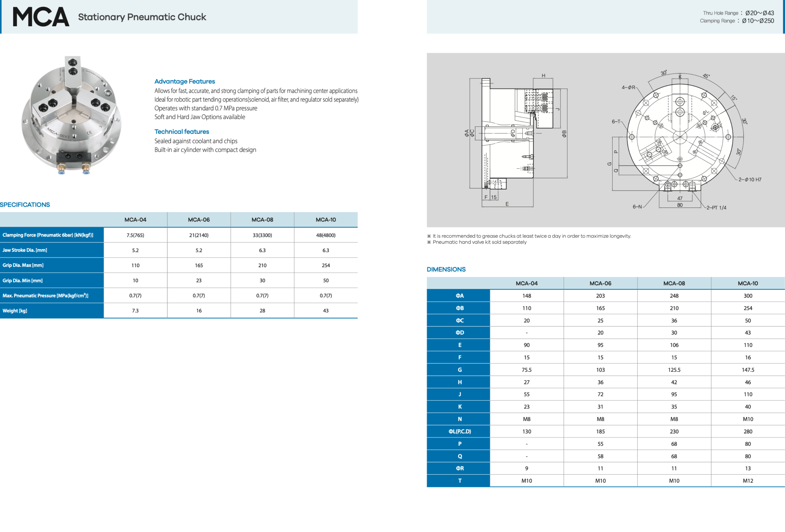Click the Weight [kg] row label
The width and height of the screenshot is (785, 532).
pos(15,311)
